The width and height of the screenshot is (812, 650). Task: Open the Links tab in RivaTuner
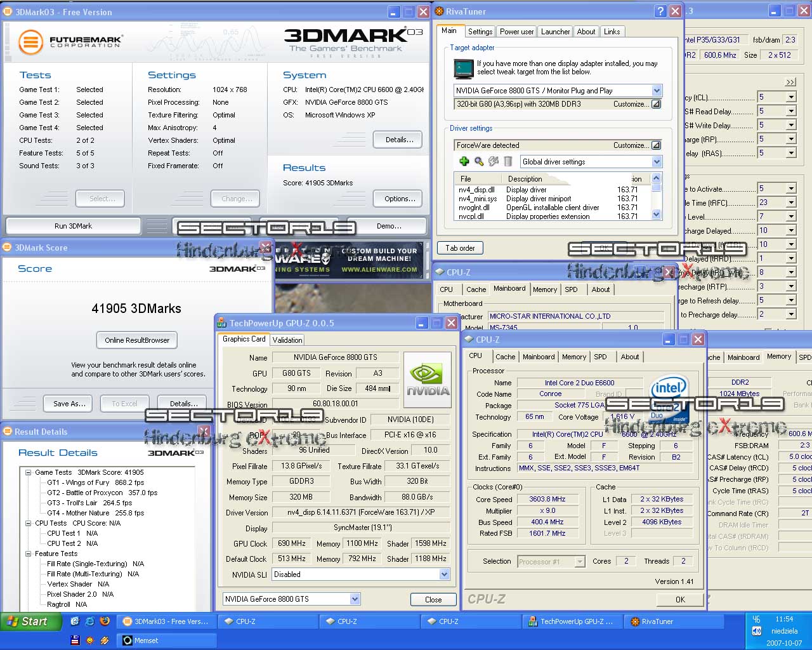pos(612,32)
